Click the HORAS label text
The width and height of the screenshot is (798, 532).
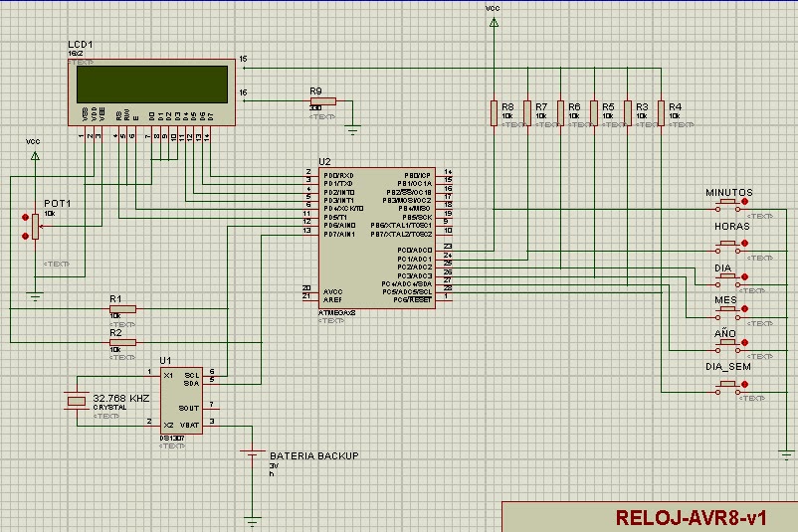click(x=732, y=227)
